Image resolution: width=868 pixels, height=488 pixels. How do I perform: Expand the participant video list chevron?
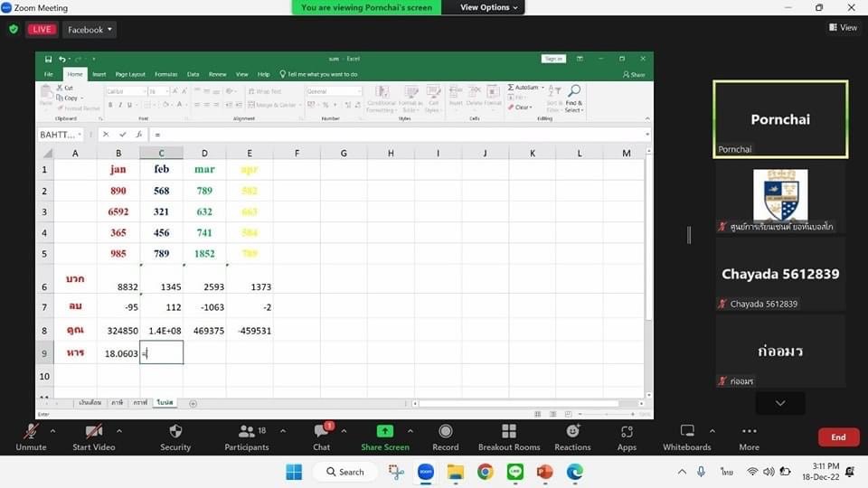click(x=779, y=403)
